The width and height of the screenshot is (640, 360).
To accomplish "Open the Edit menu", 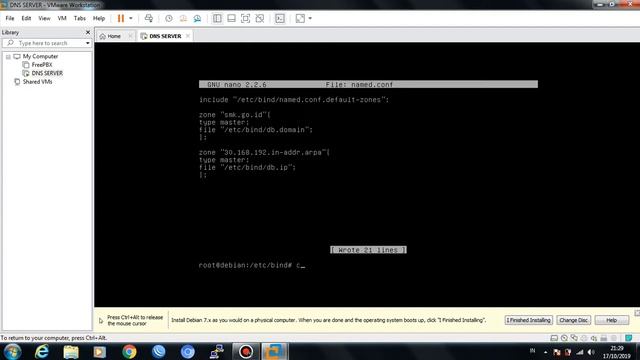I will [26, 18].
